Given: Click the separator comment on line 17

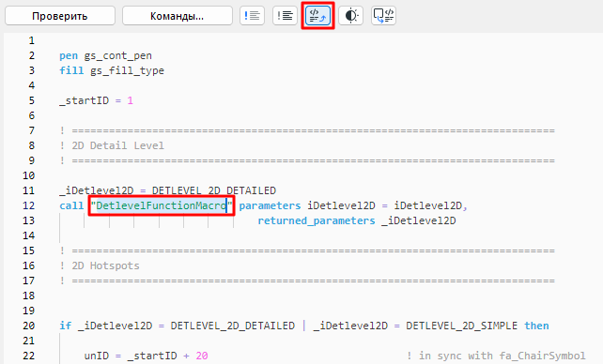Looking at the screenshot, I should pos(307,281).
